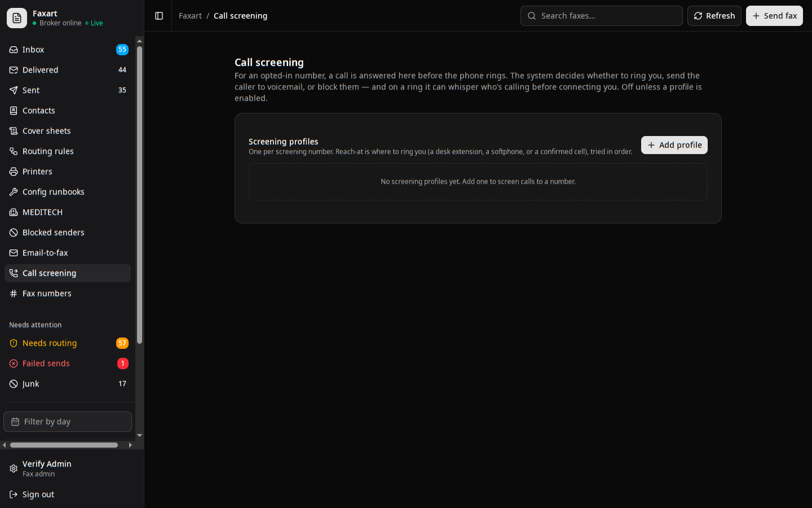Screen dimensions: 812x508
Task: Open Fax numbers page
Action: pyautogui.click(x=68, y=294)
